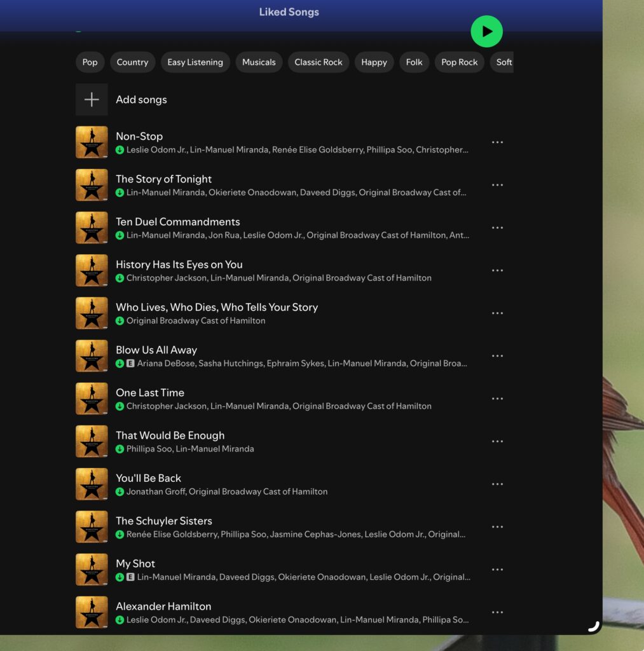The height and width of the screenshot is (651, 644).
Task: Filter liked songs by Pop
Action: pos(90,62)
